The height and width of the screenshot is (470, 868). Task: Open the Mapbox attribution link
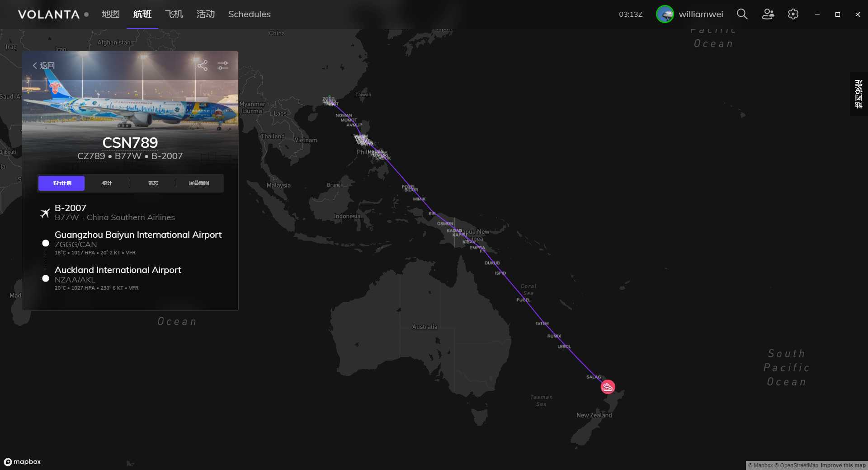pyautogui.click(x=760, y=465)
